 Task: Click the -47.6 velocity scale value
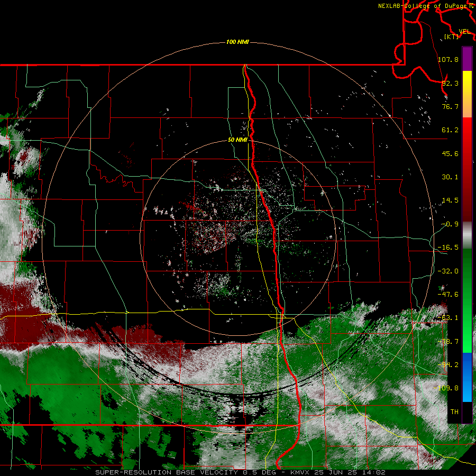(448, 295)
